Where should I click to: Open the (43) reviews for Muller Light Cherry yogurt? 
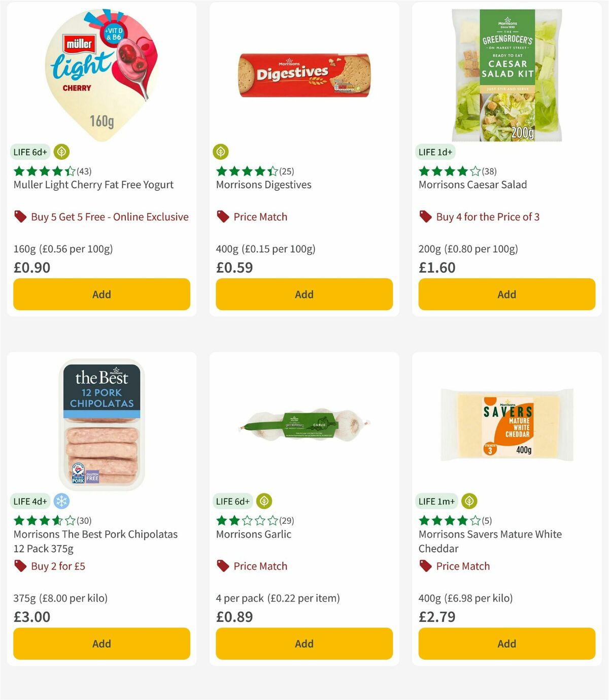[83, 171]
